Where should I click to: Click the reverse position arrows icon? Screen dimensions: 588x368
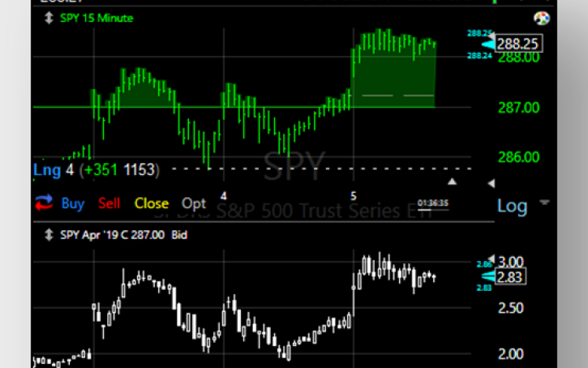coord(44,203)
